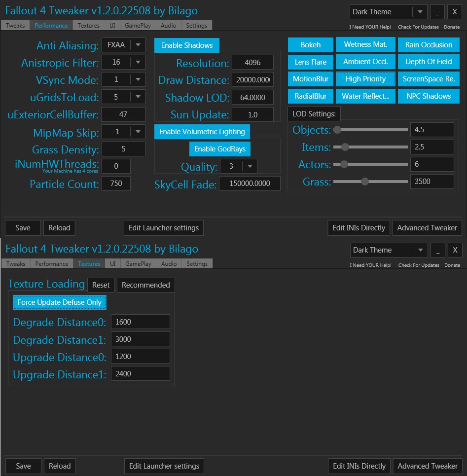
Task: Click the Actors LOD slider handle
Action: click(x=344, y=165)
